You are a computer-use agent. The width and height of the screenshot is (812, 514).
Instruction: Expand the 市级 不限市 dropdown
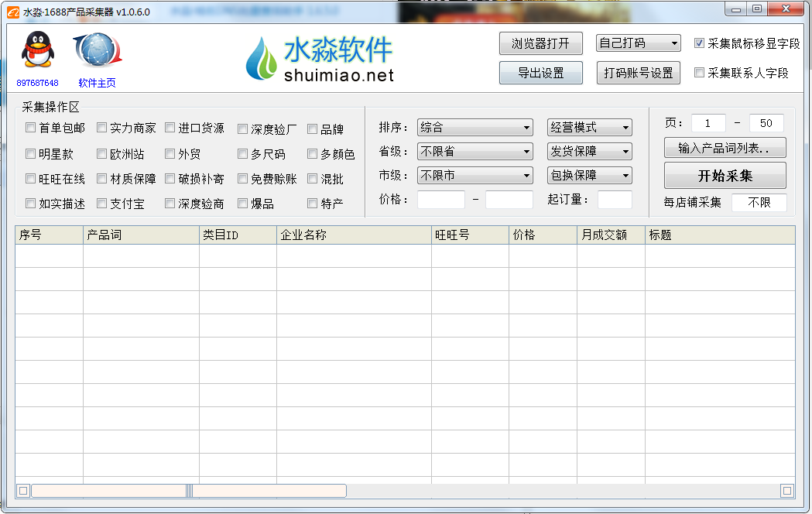tap(475, 176)
